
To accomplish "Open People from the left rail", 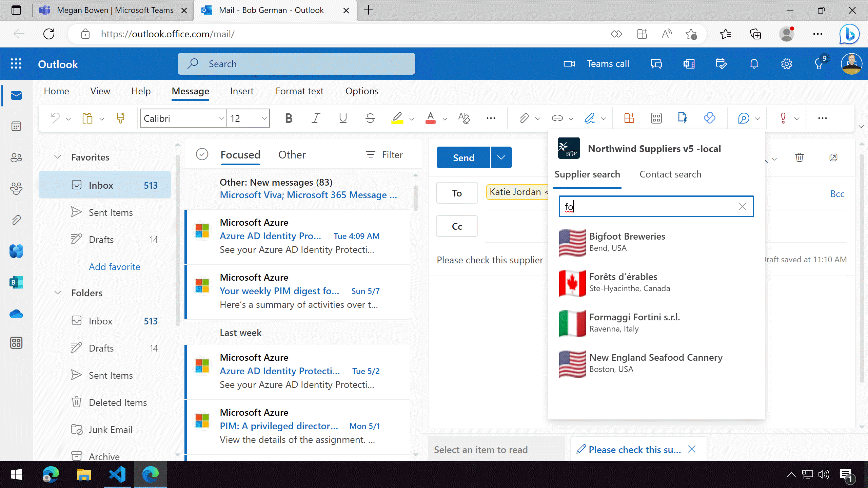I will pyautogui.click(x=16, y=157).
